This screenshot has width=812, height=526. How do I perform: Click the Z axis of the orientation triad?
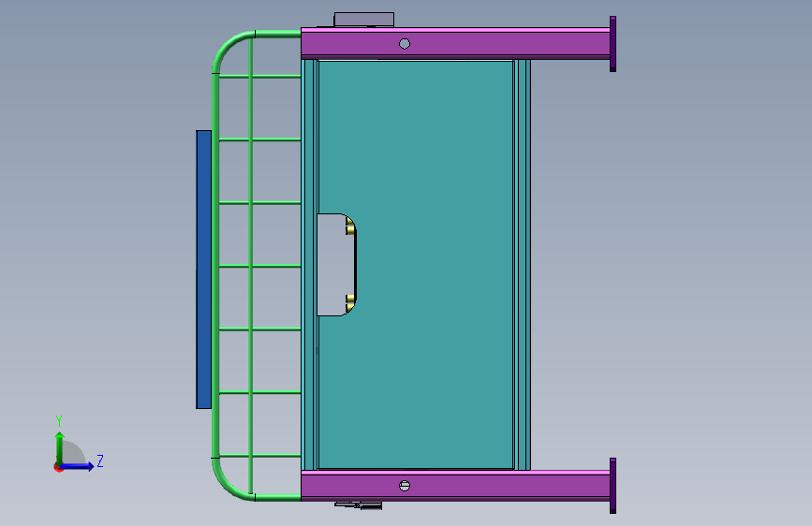[78, 466]
